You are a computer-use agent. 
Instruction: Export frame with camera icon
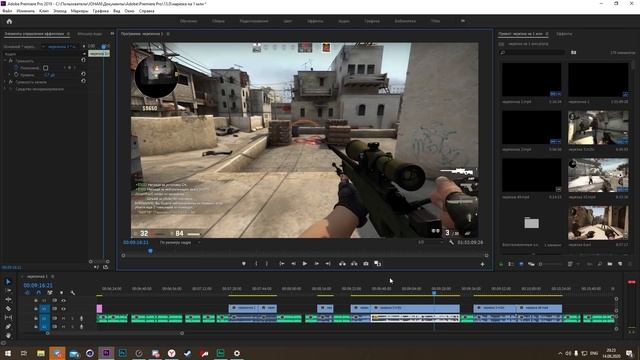tap(366, 264)
